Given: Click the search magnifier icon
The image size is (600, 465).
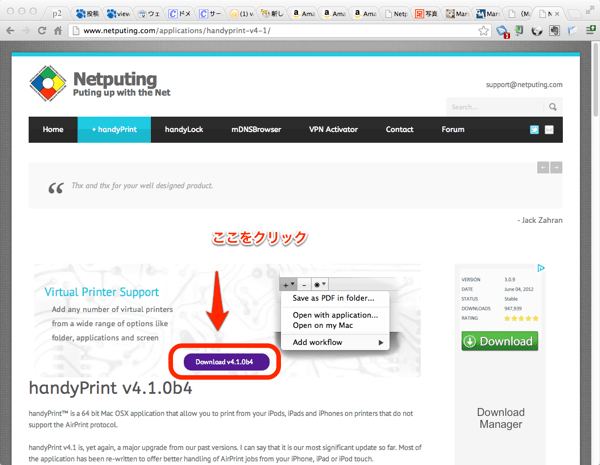Looking at the screenshot, I should pos(553,107).
